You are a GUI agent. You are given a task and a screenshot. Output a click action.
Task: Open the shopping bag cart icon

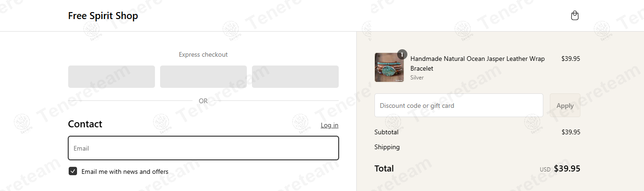574,16
